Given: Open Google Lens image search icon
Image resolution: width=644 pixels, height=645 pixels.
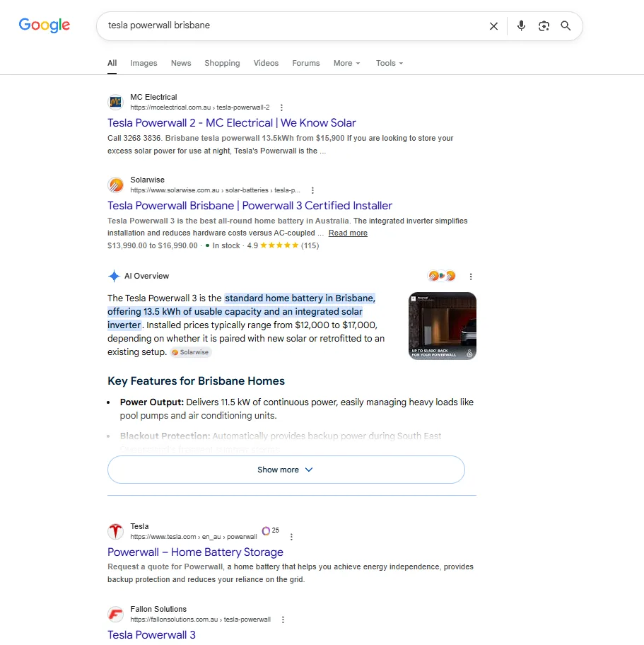Looking at the screenshot, I should [x=544, y=26].
